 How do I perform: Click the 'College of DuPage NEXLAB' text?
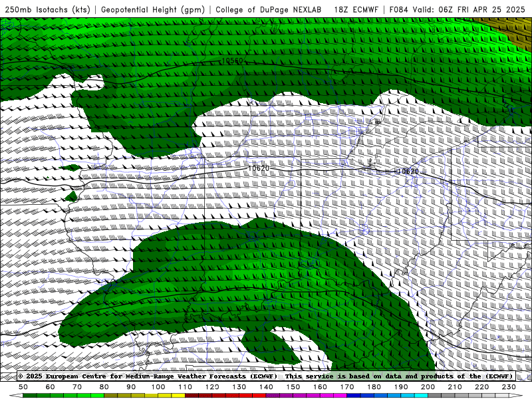(x=269, y=9)
